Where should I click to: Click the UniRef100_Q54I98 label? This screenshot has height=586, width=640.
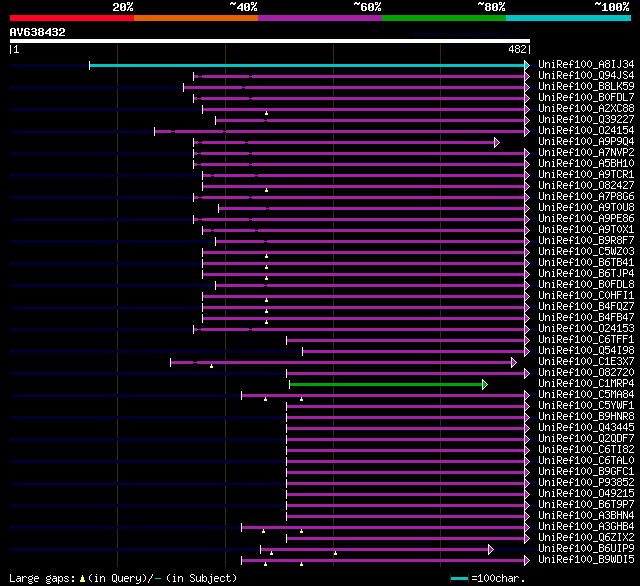tap(586, 351)
